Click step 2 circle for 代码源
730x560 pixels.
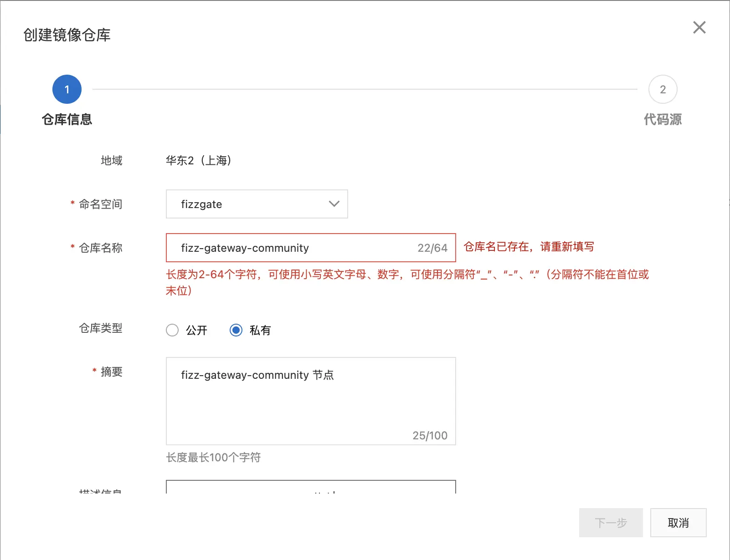(x=663, y=89)
